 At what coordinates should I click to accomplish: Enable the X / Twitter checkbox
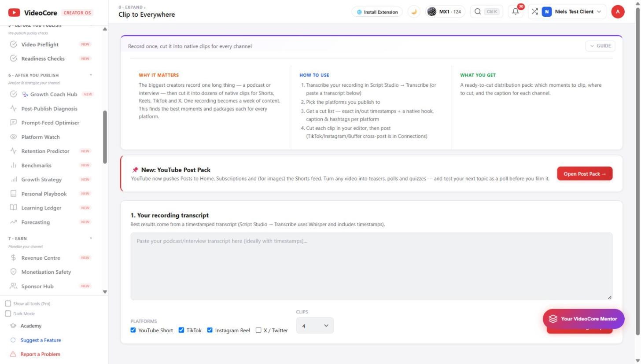[258, 330]
